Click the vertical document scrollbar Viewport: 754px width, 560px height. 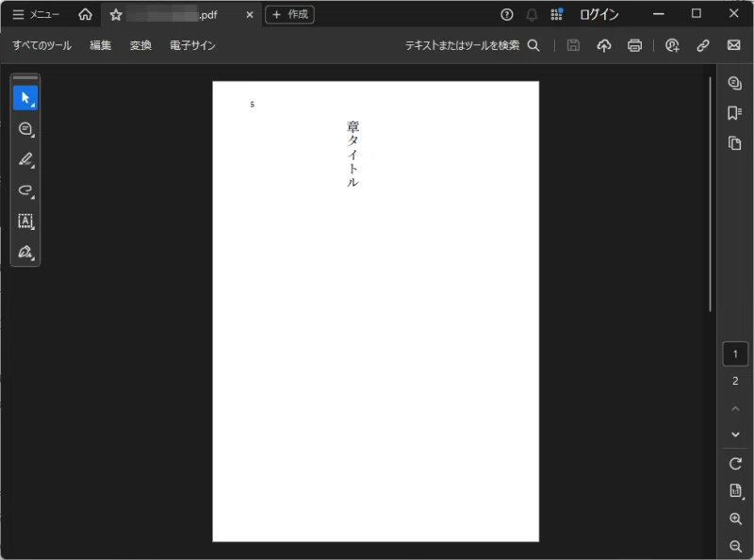[710, 194]
